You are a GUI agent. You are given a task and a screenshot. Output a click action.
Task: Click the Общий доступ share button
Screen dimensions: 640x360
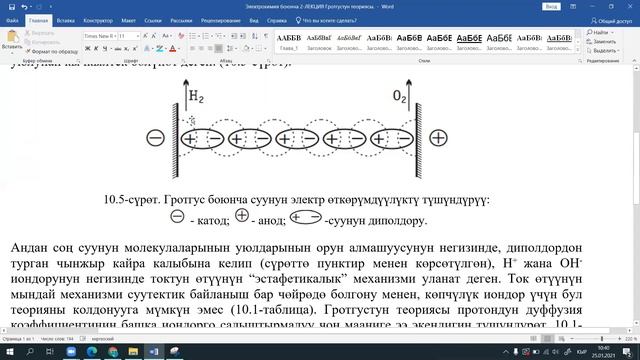(x=611, y=20)
